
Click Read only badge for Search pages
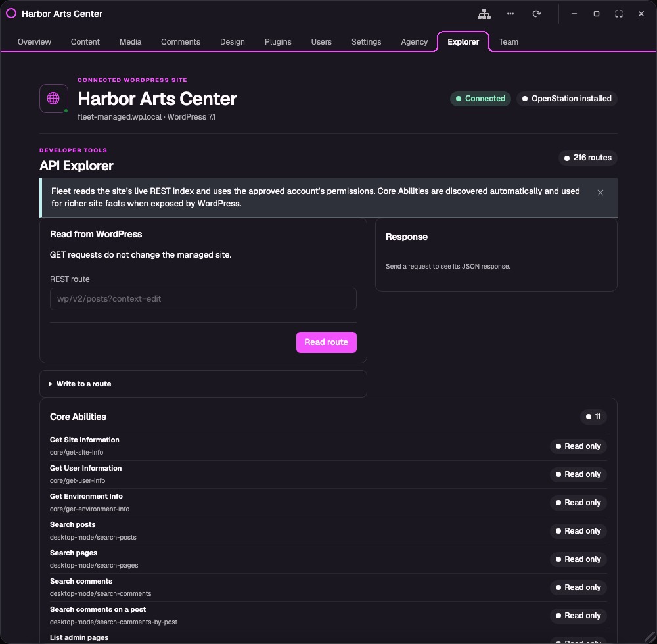click(578, 559)
